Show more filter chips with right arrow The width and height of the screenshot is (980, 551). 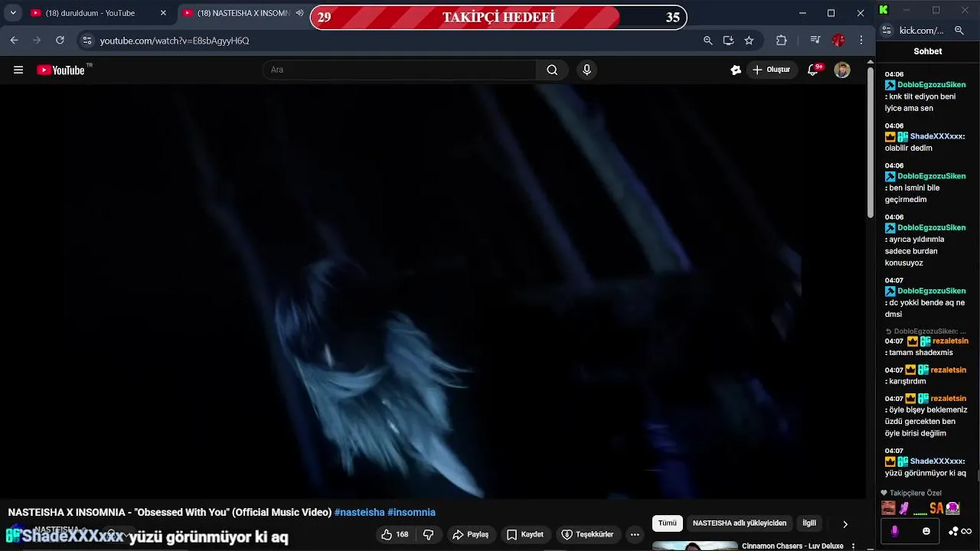pyautogui.click(x=845, y=524)
